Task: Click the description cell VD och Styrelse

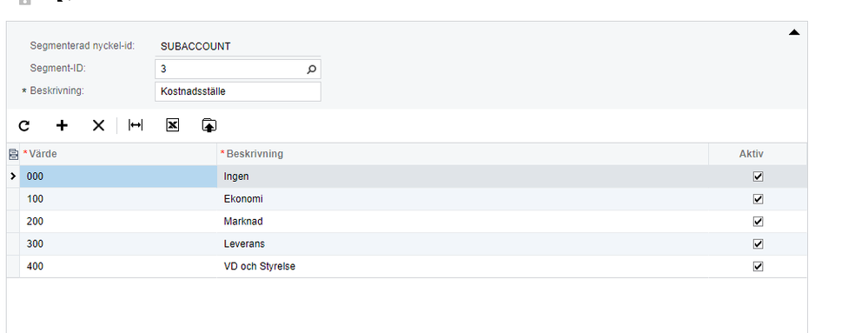Action: (x=463, y=267)
